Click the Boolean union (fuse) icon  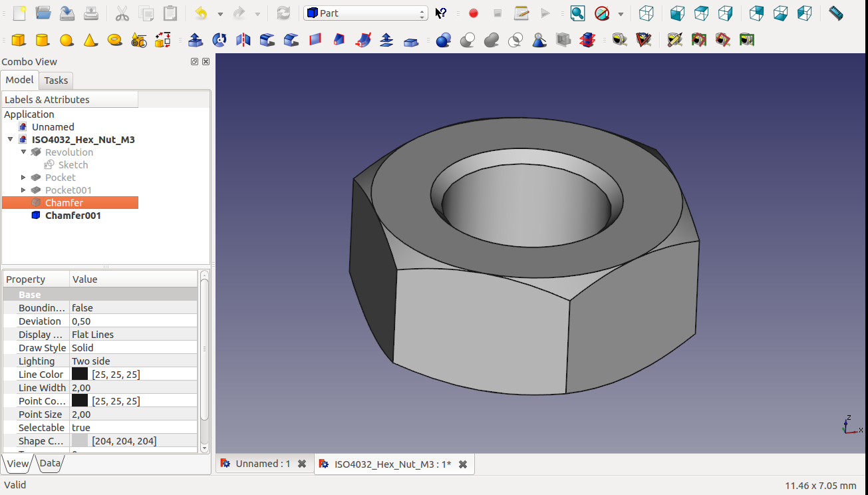(491, 41)
